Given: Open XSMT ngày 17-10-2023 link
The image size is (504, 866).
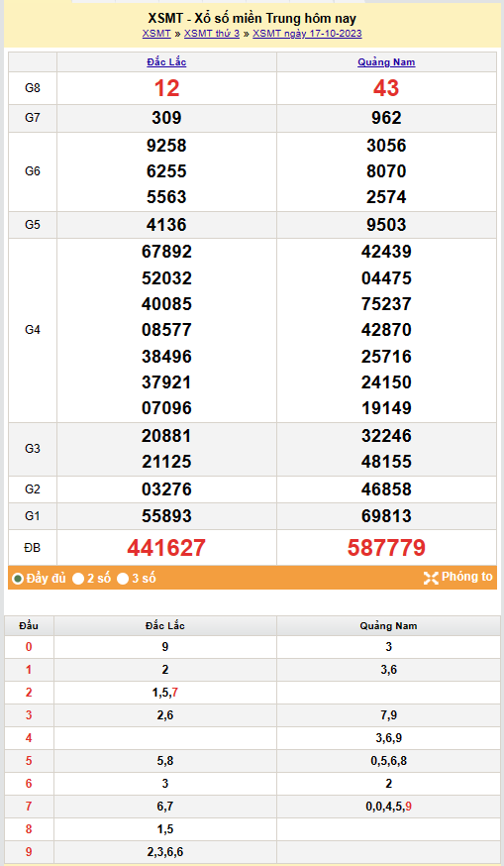Looking at the screenshot, I should (307, 33).
